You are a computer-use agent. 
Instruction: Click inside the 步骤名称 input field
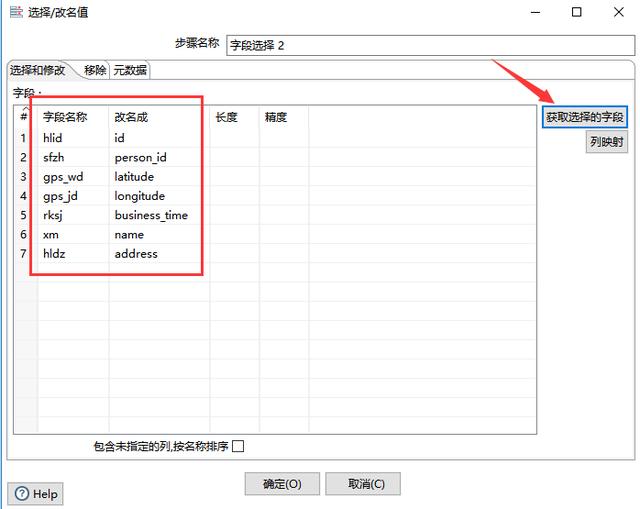pyautogui.click(x=430, y=45)
